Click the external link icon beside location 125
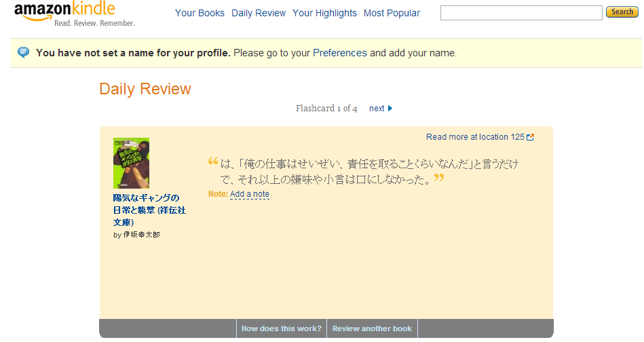The height and width of the screenshot is (342, 644). (x=530, y=137)
